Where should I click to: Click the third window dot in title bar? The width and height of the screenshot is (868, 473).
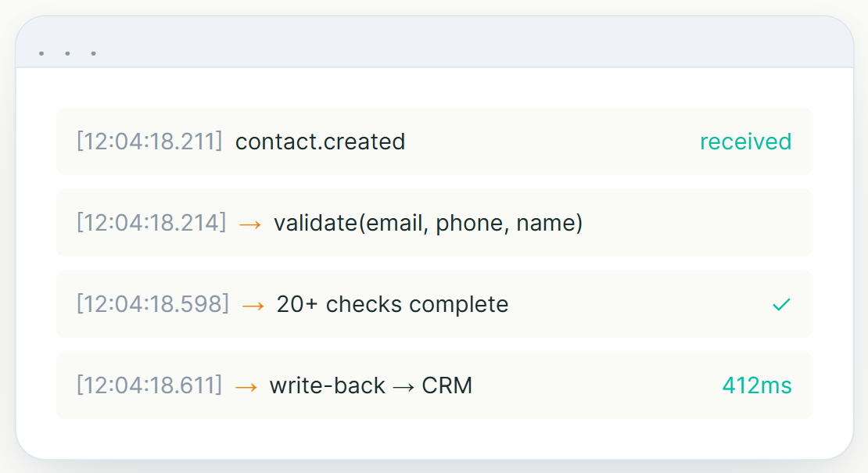click(x=94, y=54)
